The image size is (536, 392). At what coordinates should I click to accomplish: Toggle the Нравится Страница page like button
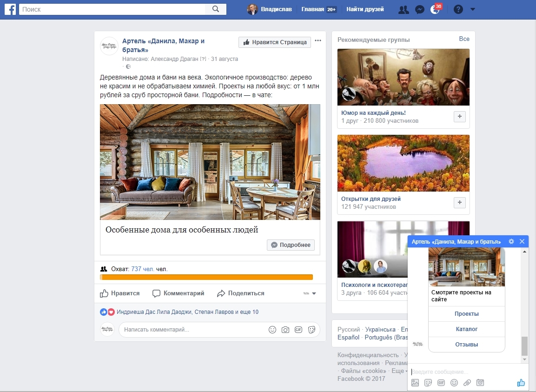[x=274, y=42]
